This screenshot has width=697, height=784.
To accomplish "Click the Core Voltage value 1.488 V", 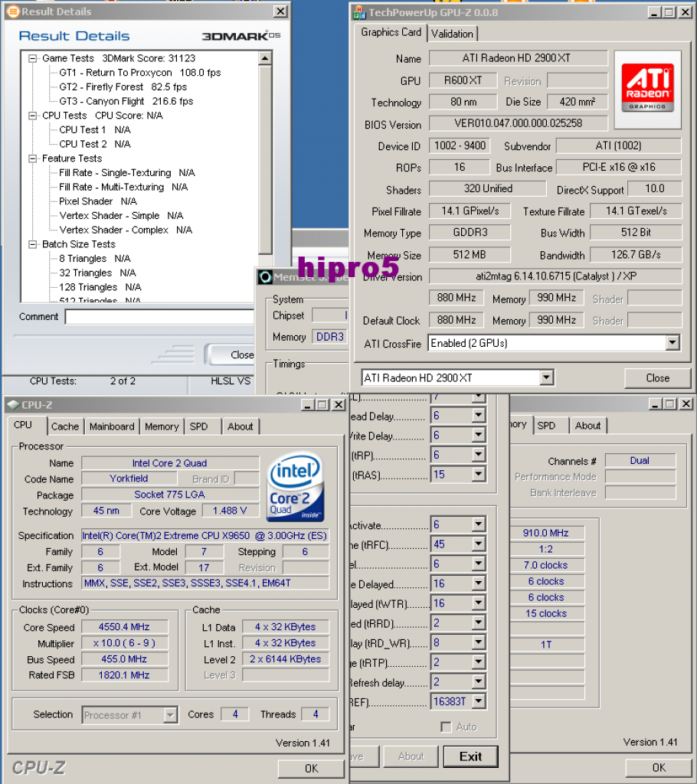I will click(x=230, y=511).
